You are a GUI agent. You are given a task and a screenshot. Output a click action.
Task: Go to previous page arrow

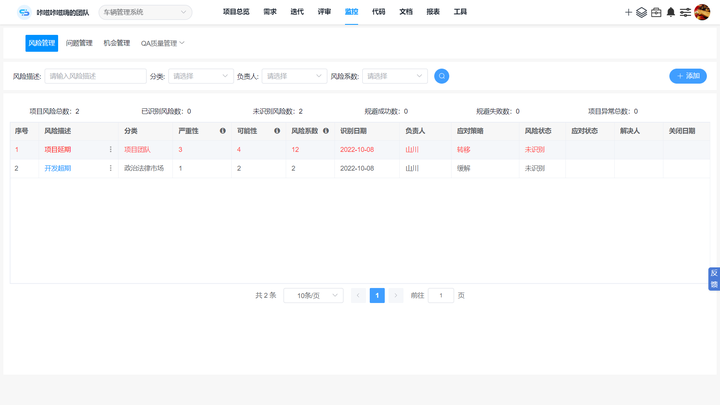click(x=358, y=295)
